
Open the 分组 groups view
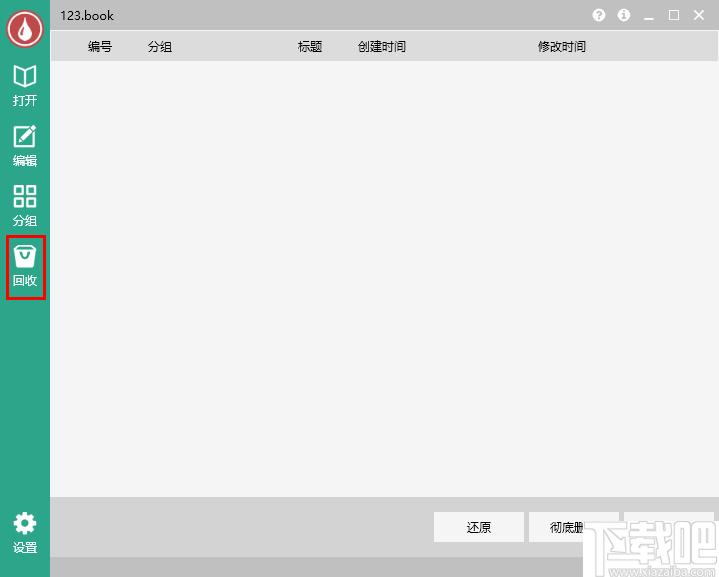click(25, 206)
